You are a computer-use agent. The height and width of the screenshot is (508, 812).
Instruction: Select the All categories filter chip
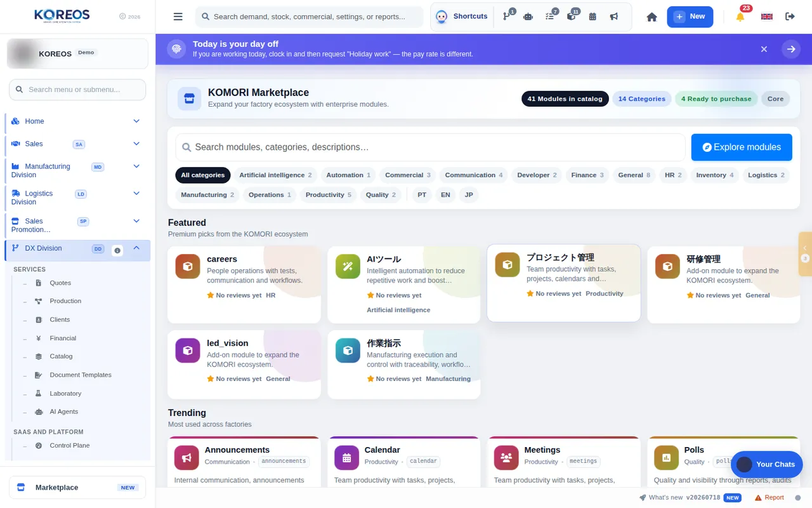(x=203, y=175)
